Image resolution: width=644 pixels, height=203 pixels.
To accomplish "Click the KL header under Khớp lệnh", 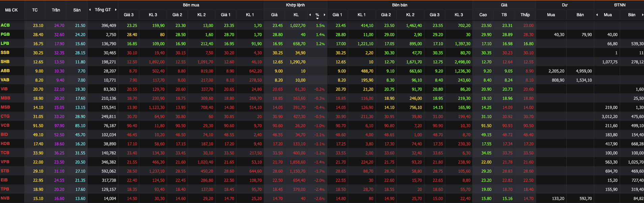I will coord(296,15).
